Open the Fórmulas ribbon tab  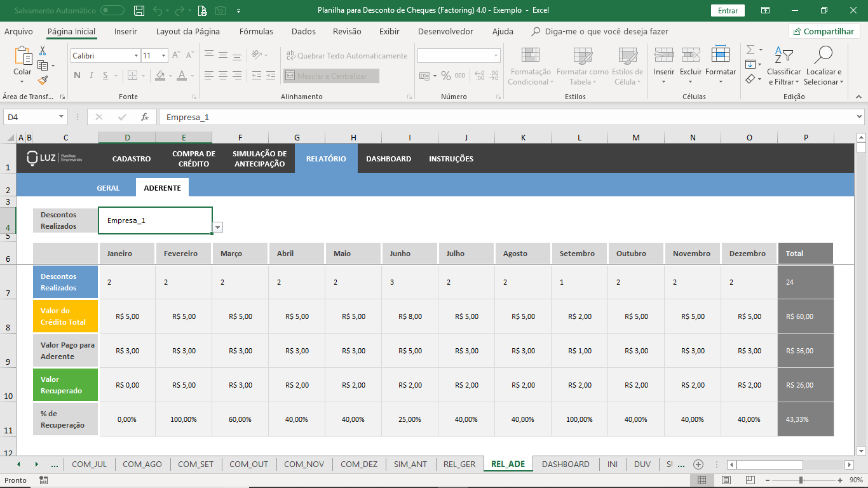click(256, 31)
